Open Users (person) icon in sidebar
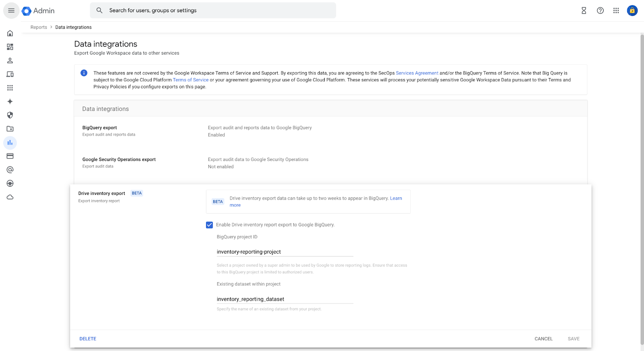 point(10,61)
